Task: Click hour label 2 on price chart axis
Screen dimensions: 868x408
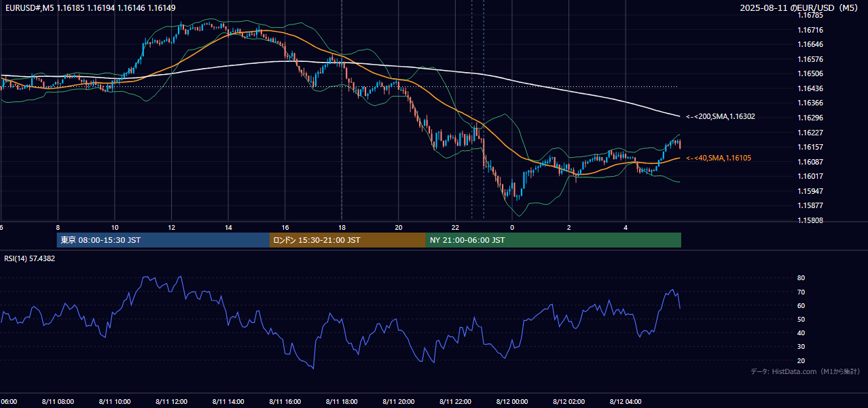Action: coord(568,228)
